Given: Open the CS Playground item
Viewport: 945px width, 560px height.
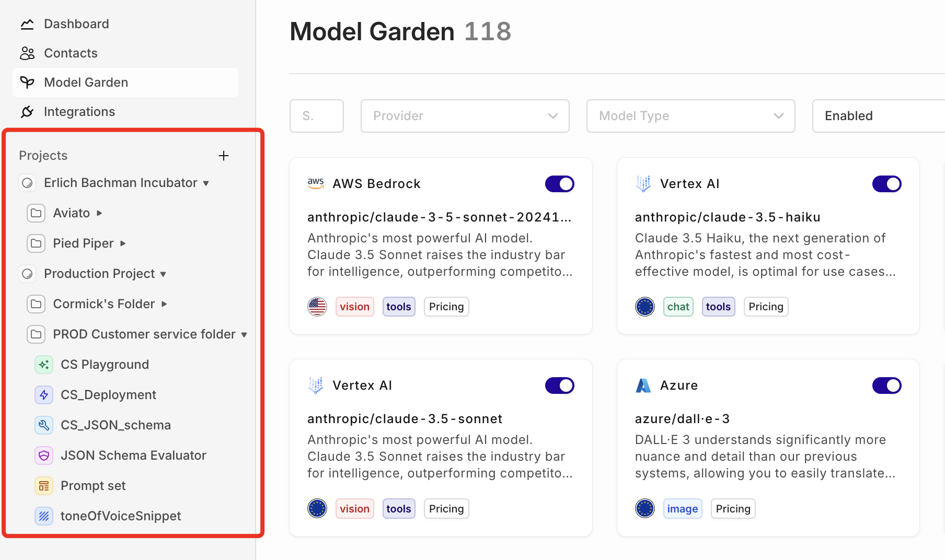Looking at the screenshot, I should point(105,365).
